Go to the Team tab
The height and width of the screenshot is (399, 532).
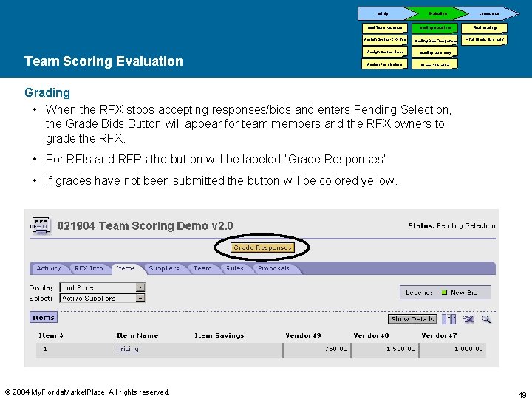[202, 268]
